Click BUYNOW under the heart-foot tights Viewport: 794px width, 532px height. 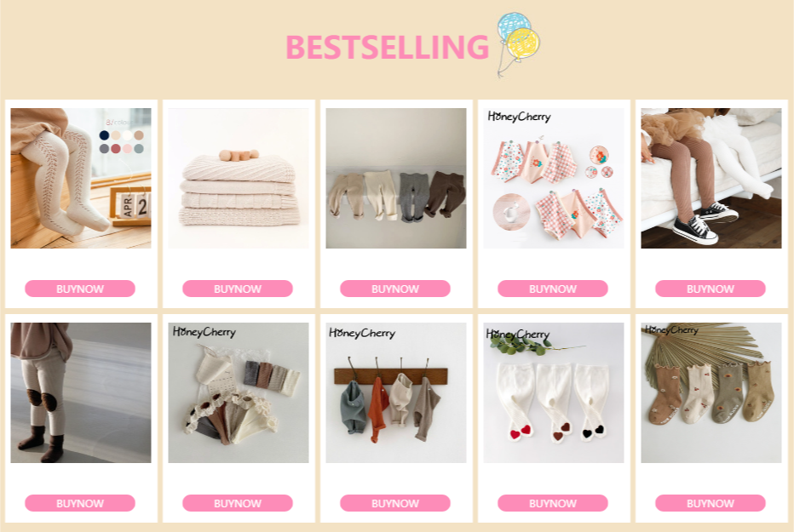(x=552, y=503)
